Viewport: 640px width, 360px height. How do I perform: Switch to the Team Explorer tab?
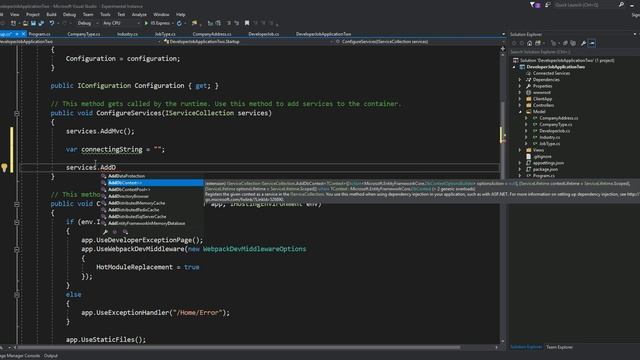click(x=560, y=347)
